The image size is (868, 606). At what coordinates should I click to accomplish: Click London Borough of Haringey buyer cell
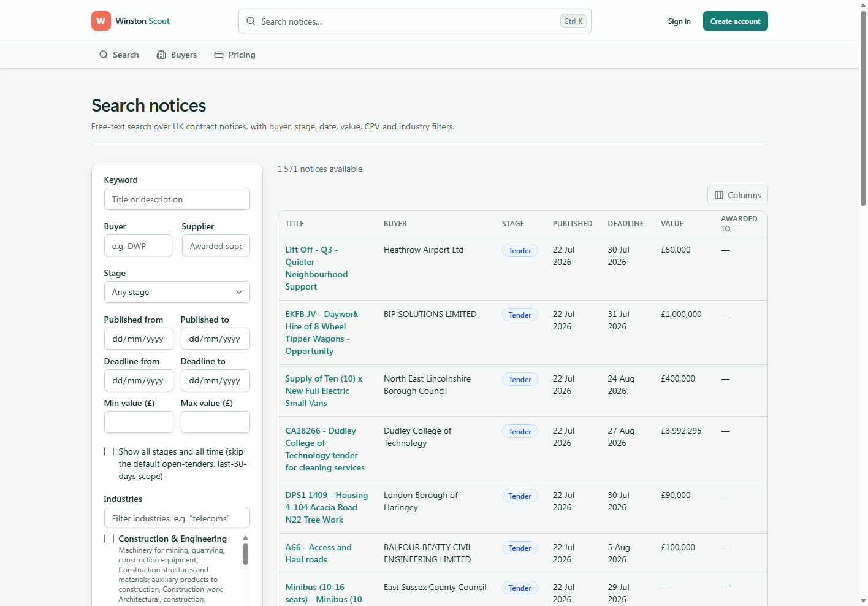coord(421,501)
